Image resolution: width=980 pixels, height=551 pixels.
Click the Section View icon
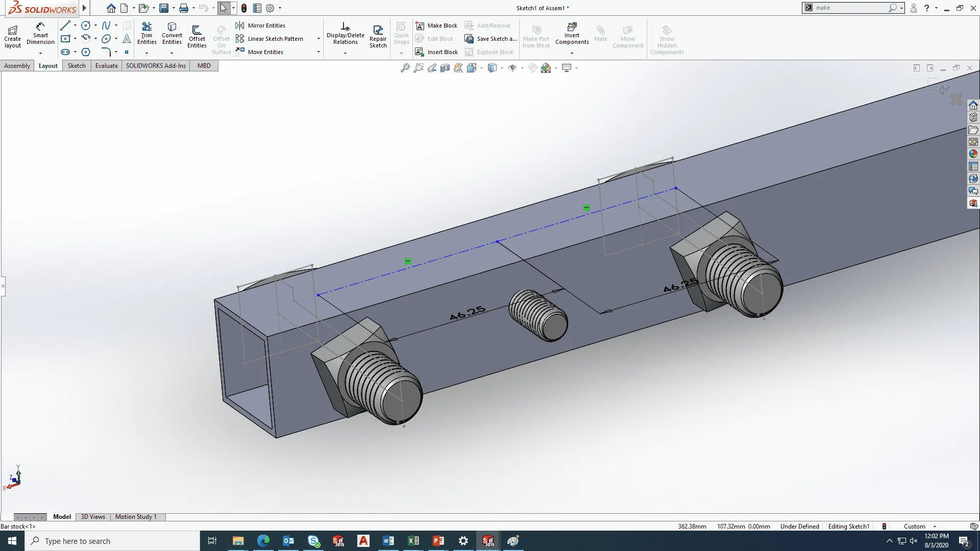[445, 68]
